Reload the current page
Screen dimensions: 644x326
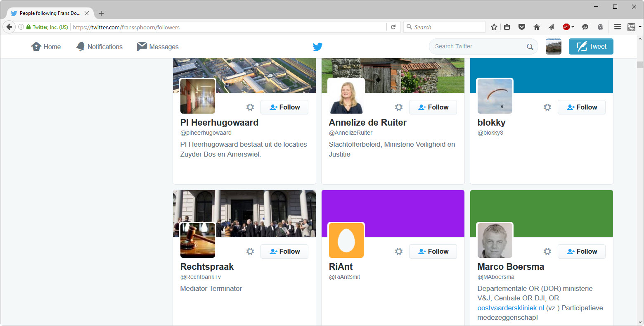(393, 27)
